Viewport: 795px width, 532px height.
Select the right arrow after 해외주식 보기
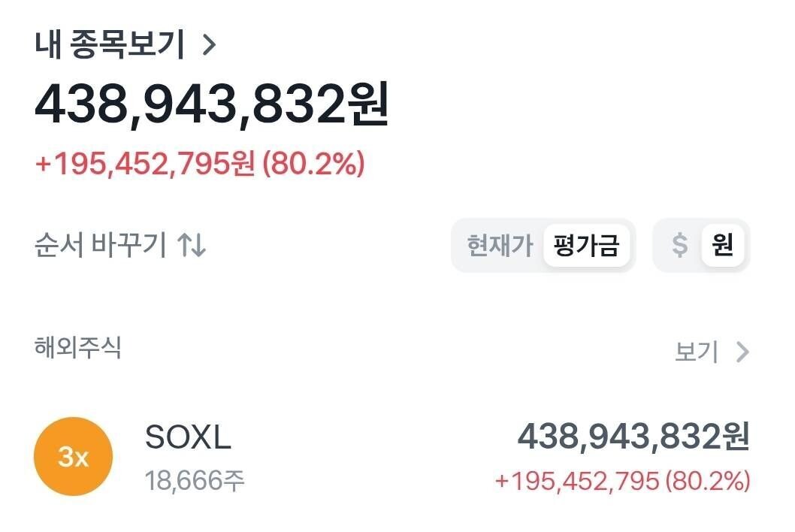742,351
